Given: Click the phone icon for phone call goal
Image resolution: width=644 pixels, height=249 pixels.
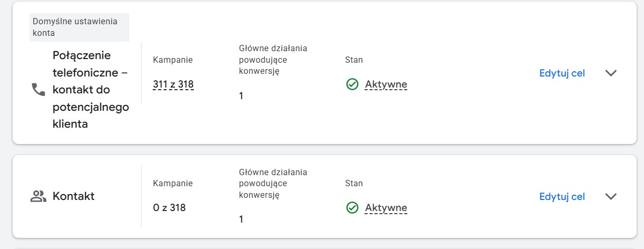Looking at the screenshot, I should click(x=39, y=90).
